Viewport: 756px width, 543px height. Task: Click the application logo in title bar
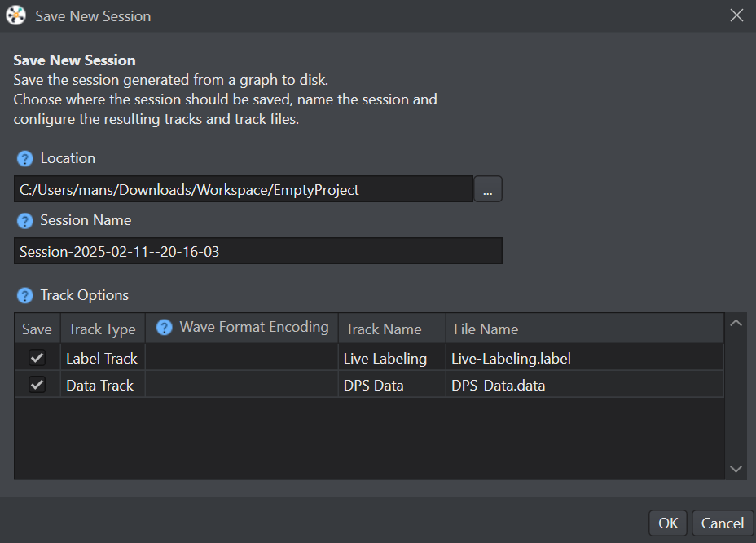pos(16,16)
